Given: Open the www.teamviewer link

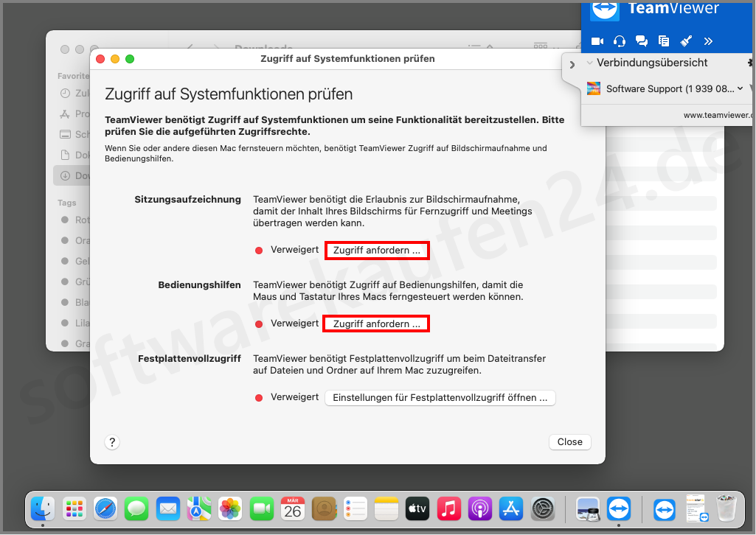Looking at the screenshot, I should (717, 115).
